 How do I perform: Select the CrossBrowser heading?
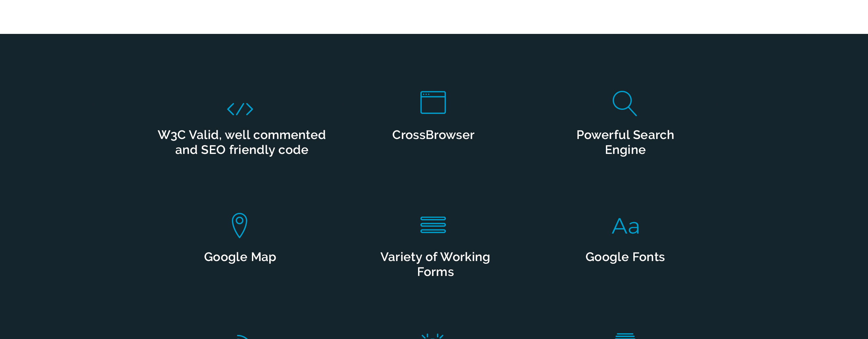pos(433,135)
